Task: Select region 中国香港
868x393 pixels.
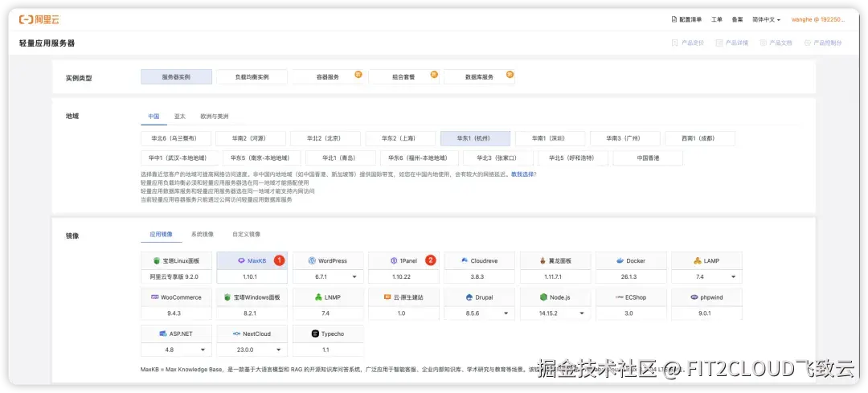Action: point(648,158)
